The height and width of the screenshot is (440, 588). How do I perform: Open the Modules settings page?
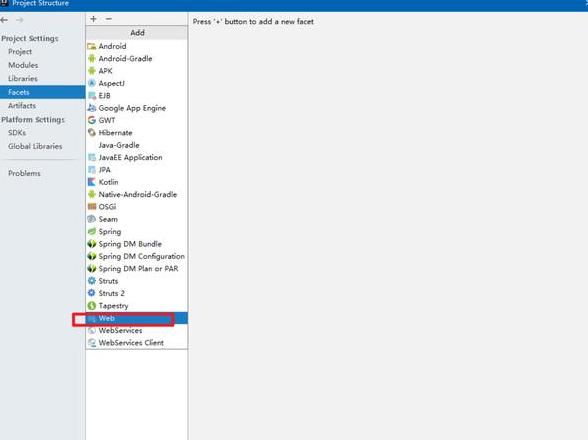pyautogui.click(x=23, y=65)
